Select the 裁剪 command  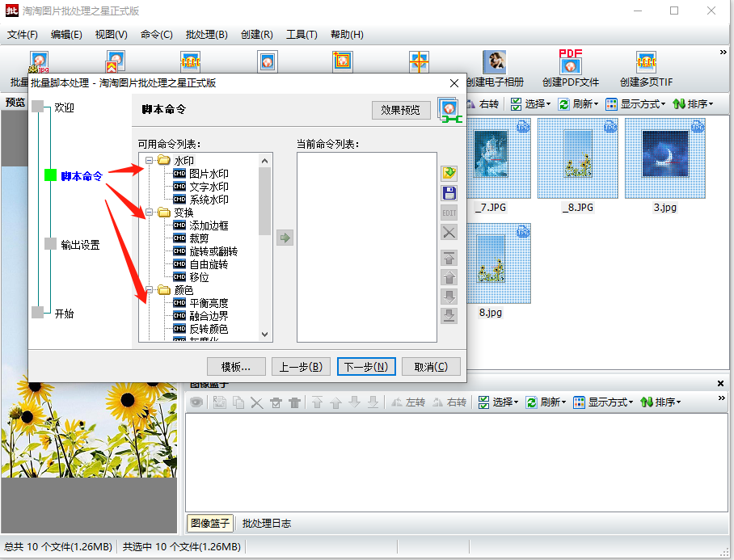(x=199, y=238)
